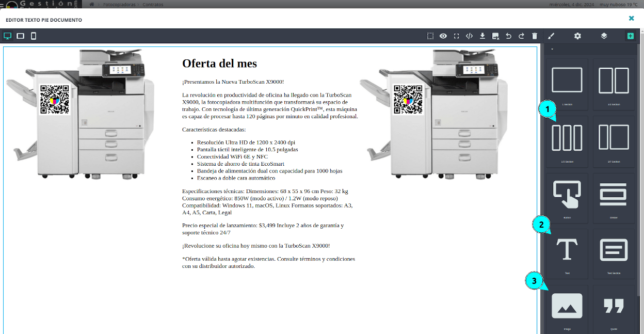The height and width of the screenshot is (334, 644).
Task: Click '¡Presentamos la Nueva TurboScan X9000!' paragraph
Action: [x=233, y=82]
